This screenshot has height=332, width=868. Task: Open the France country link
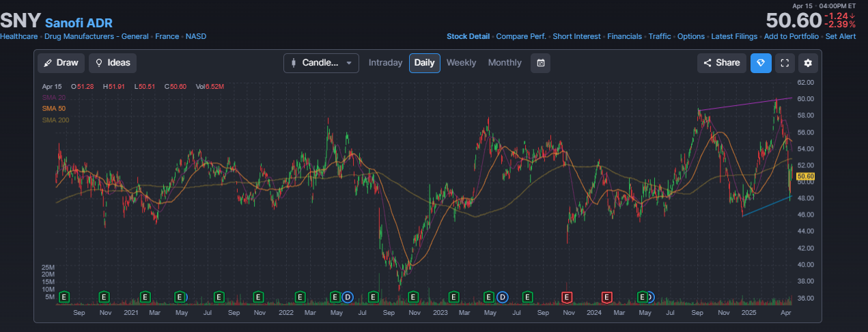pos(167,36)
